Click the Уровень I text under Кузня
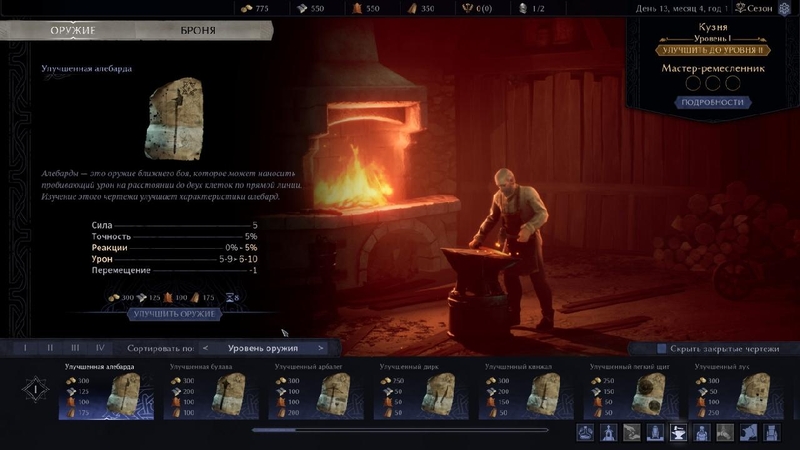 [713, 39]
